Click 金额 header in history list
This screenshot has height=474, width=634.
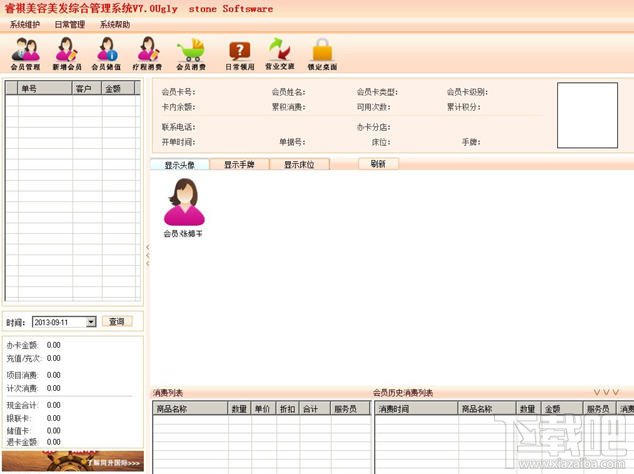point(562,409)
